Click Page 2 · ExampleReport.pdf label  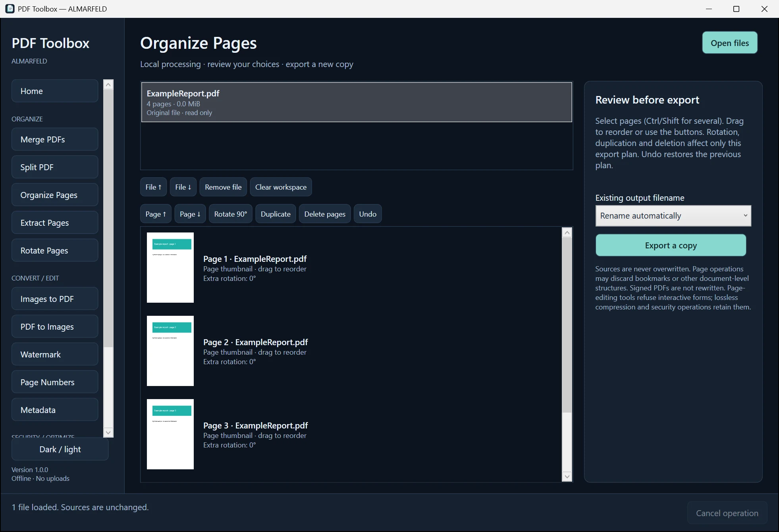tap(255, 342)
